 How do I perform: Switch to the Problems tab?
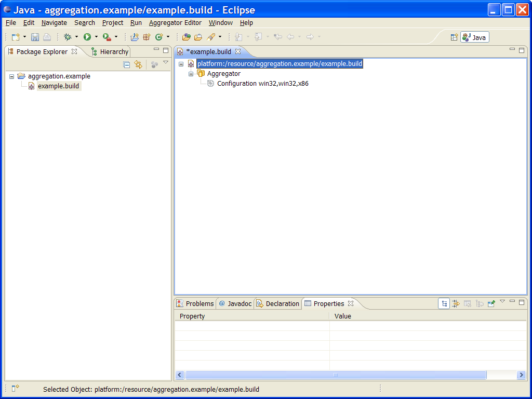click(195, 303)
